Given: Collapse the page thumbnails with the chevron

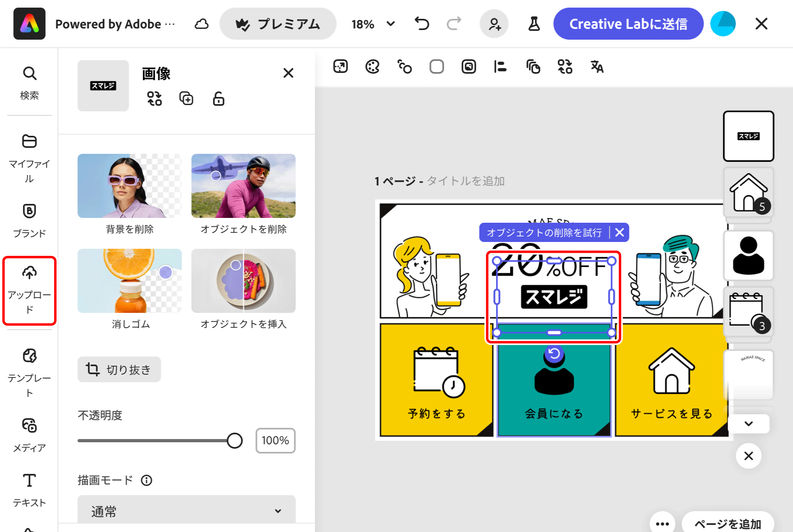Looking at the screenshot, I should click(x=748, y=423).
